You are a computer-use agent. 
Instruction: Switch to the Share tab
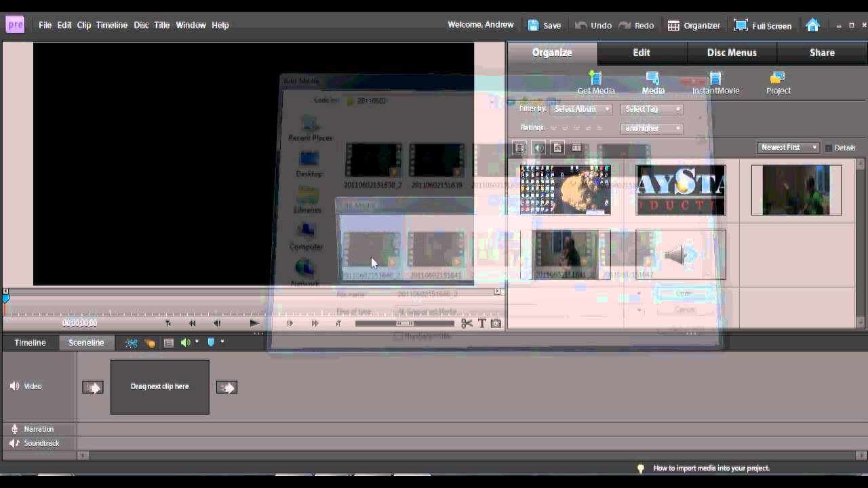click(x=822, y=52)
